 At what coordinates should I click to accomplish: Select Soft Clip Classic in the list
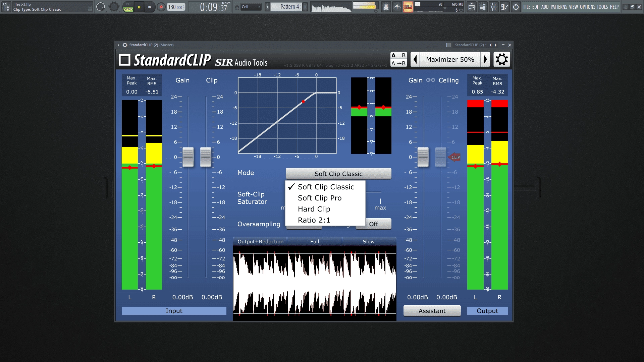pos(325,187)
